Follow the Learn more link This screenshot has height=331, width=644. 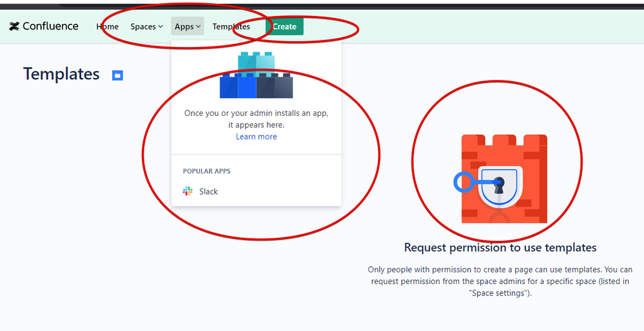point(257,137)
